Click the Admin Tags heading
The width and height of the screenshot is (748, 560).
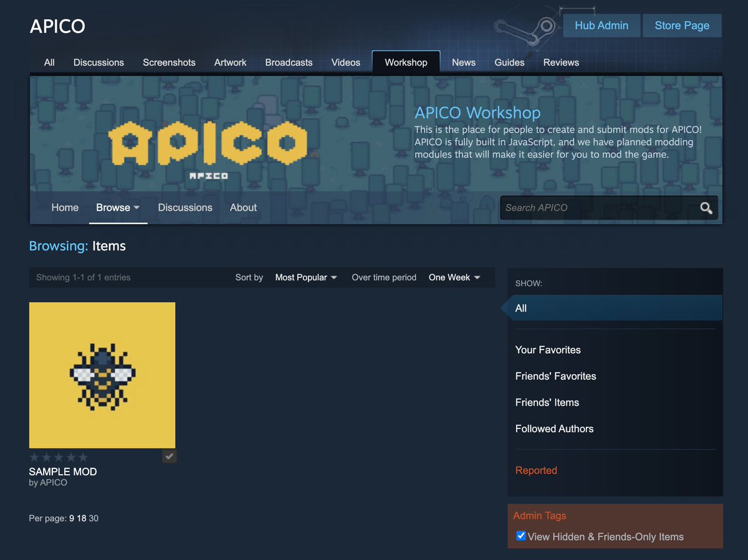click(x=539, y=516)
